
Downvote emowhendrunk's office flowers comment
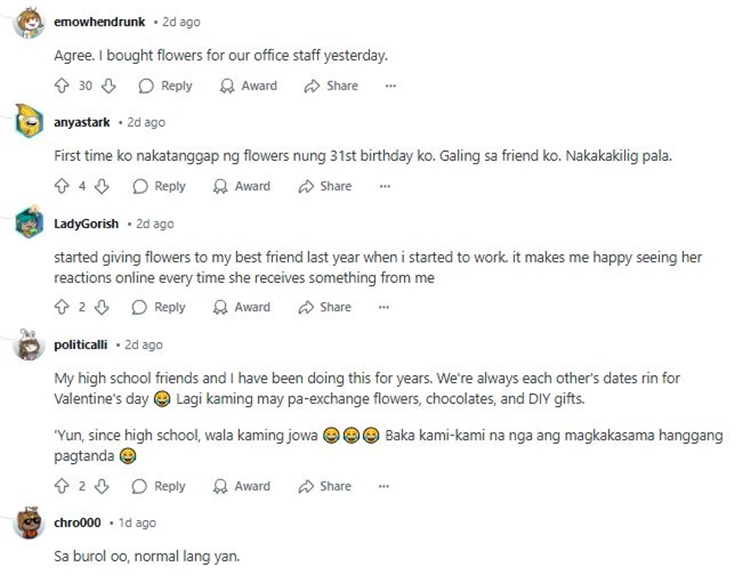110,86
